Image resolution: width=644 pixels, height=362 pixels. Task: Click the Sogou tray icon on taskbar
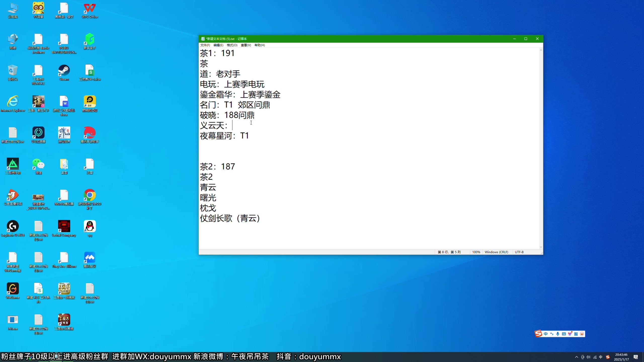608,357
